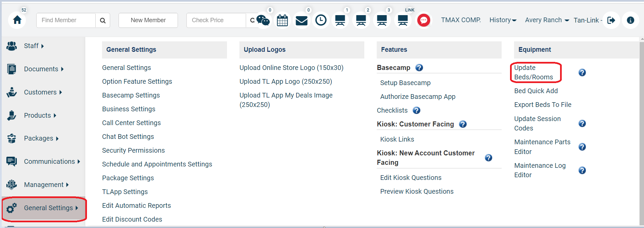Open Option Feature Settings

(137, 82)
